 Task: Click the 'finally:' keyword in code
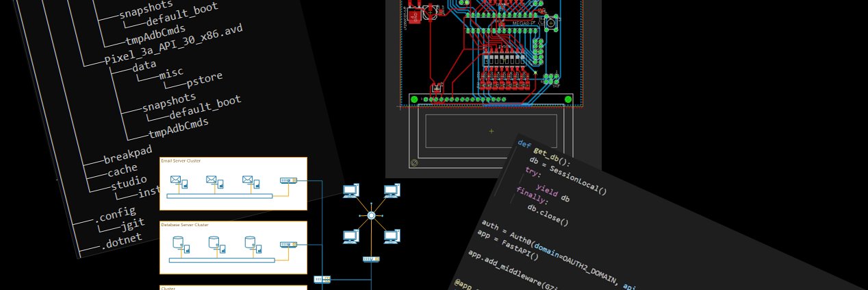click(x=532, y=196)
